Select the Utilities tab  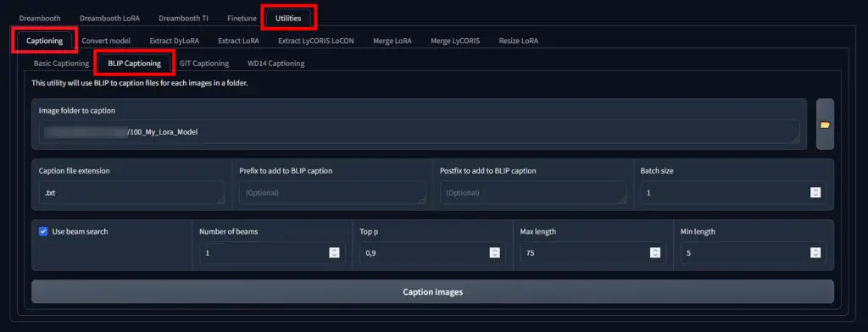tap(288, 19)
